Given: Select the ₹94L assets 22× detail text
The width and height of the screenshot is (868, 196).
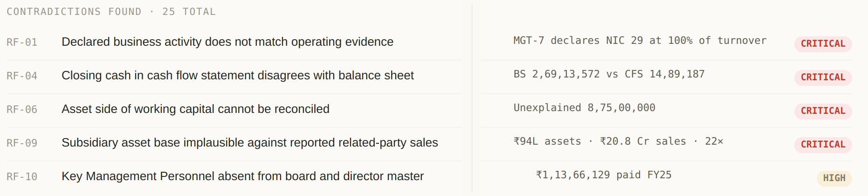Looking at the screenshot, I should tap(618, 141).
